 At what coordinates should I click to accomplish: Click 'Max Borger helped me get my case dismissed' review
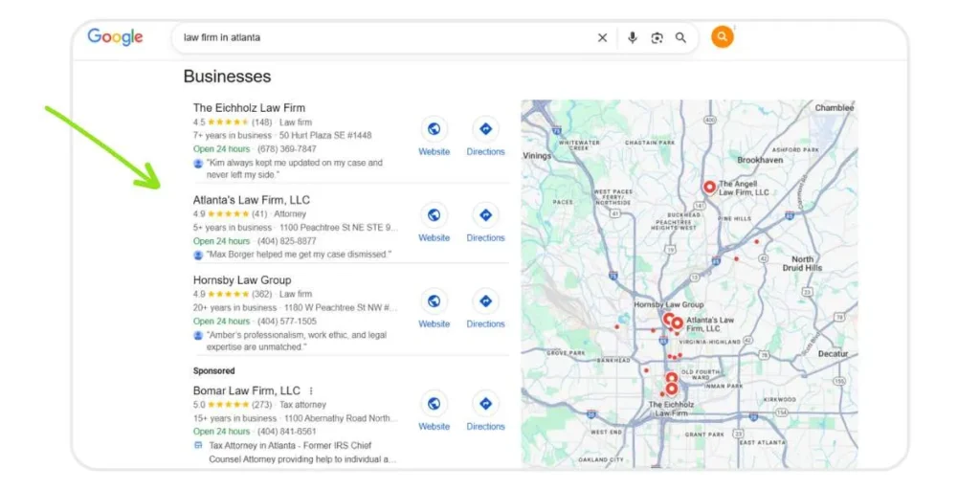pyautogui.click(x=299, y=255)
